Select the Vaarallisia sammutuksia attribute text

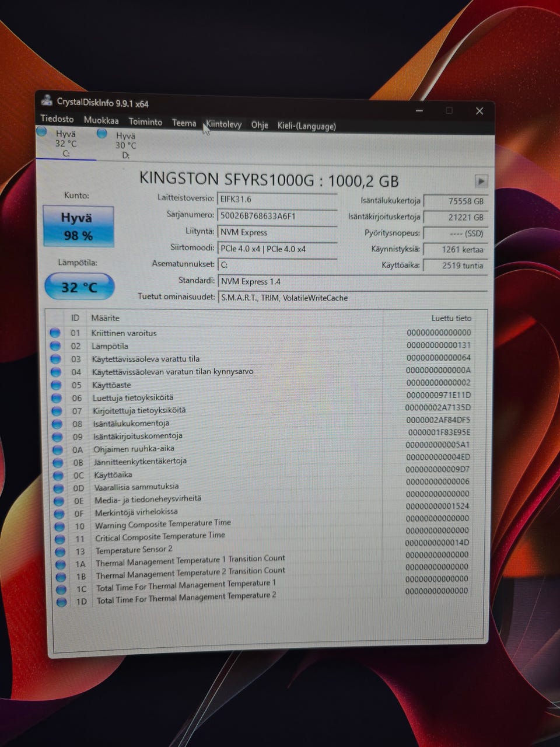136,487
